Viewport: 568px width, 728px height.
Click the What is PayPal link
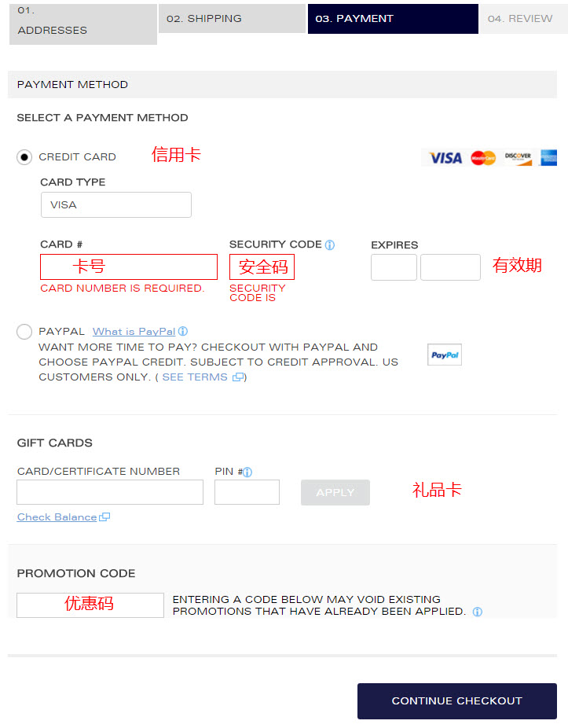pos(134,332)
